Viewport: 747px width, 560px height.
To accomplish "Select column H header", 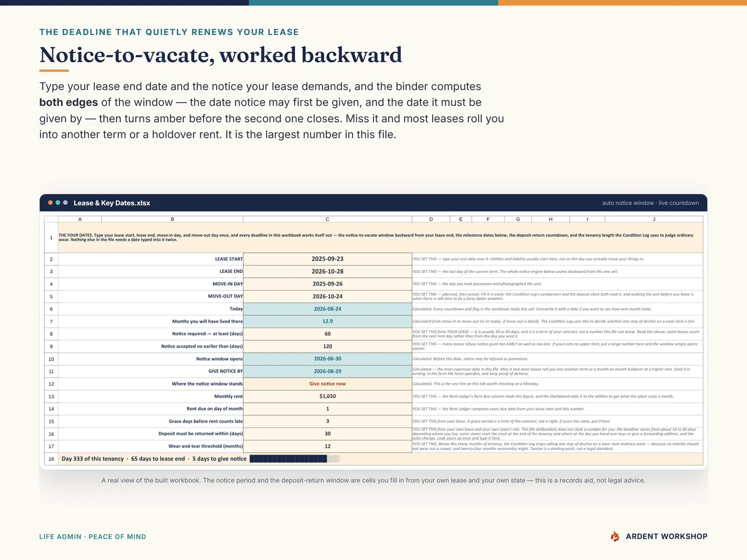I will coord(550,219).
